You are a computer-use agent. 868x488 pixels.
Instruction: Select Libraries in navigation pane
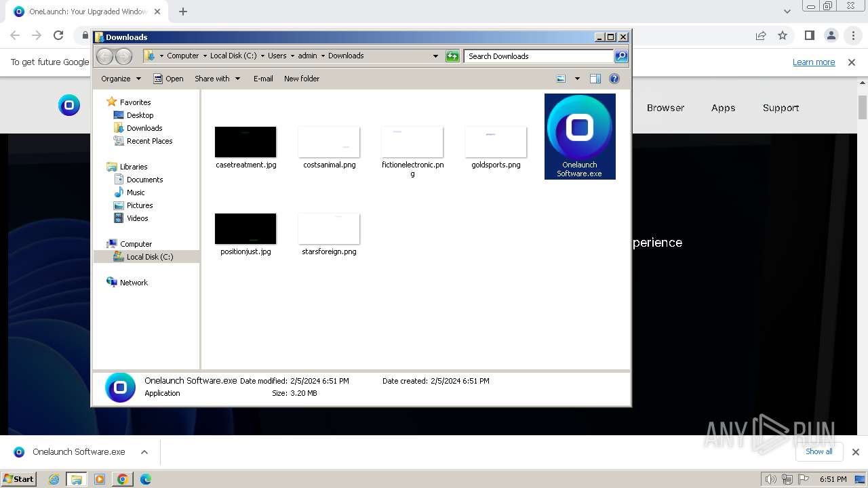[134, 167]
